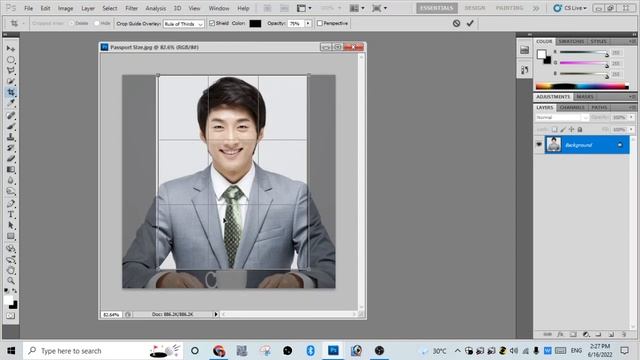Select the Pen tool
Image resolution: width=640 pixels, height=360 pixels.
point(11,204)
